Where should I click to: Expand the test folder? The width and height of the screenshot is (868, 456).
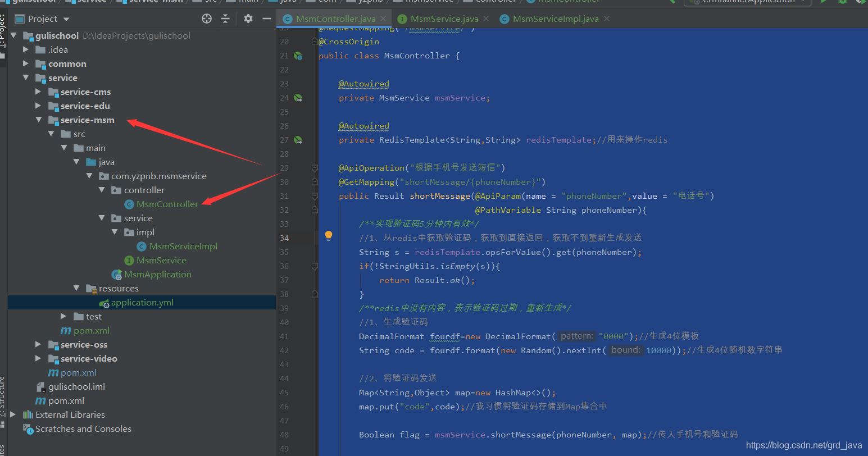coord(64,316)
